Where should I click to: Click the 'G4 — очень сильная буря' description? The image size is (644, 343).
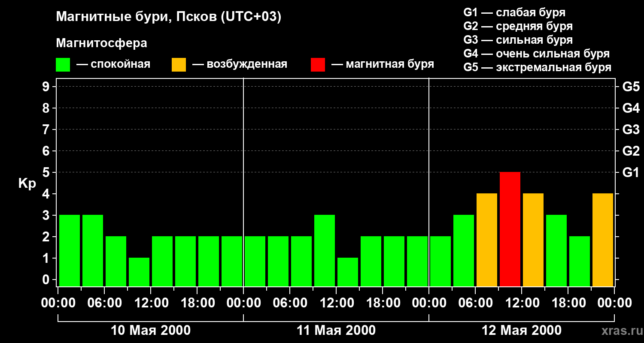[x=537, y=54]
